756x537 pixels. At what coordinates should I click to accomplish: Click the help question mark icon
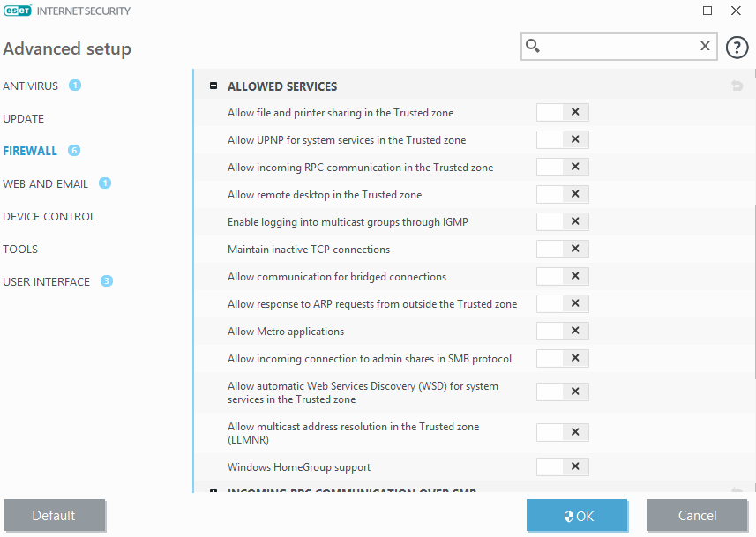[737, 47]
